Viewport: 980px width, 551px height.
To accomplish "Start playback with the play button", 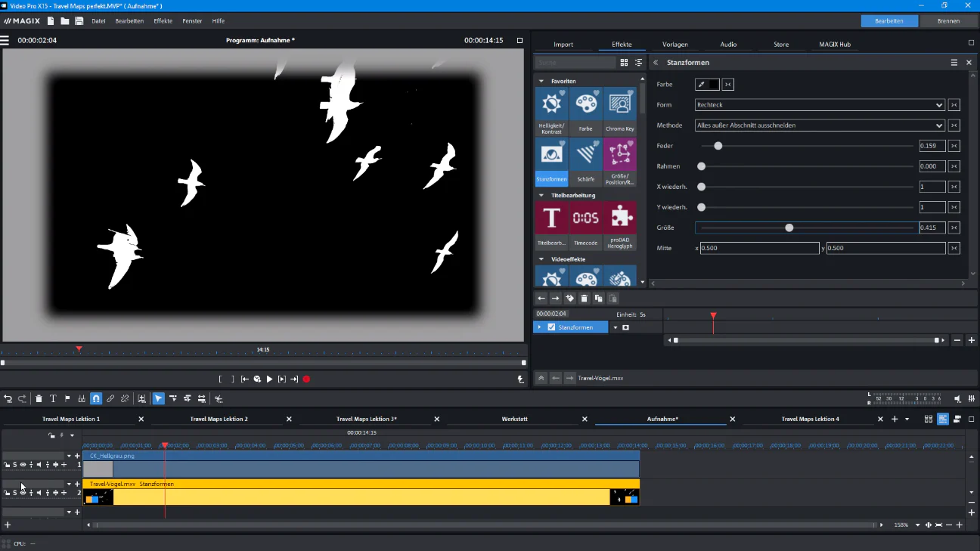I will click(x=269, y=379).
